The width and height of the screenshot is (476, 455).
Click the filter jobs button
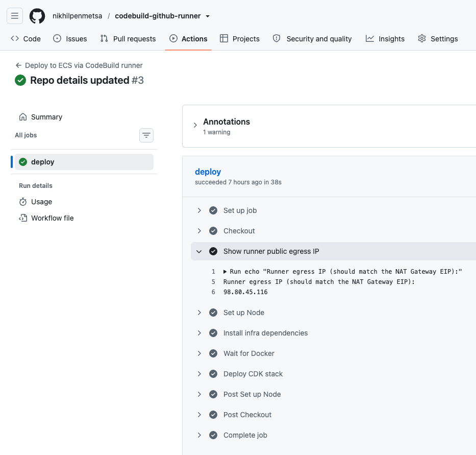[x=146, y=135]
